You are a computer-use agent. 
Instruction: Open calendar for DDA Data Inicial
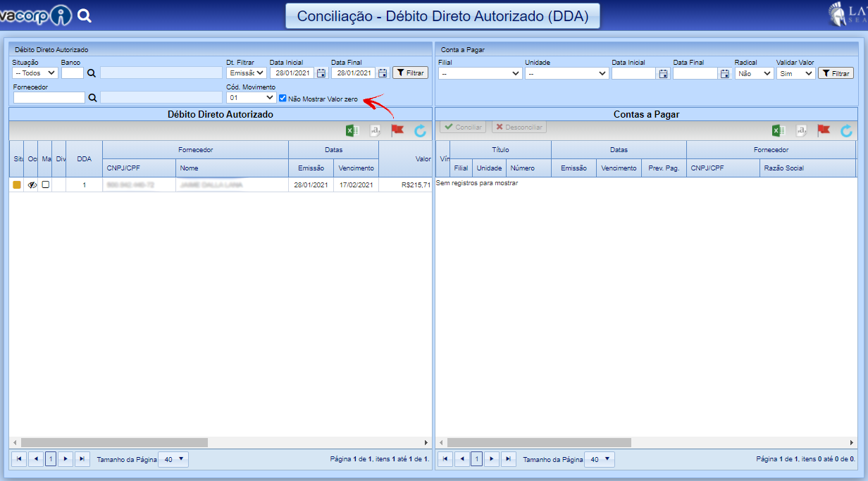[x=321, y=73]
